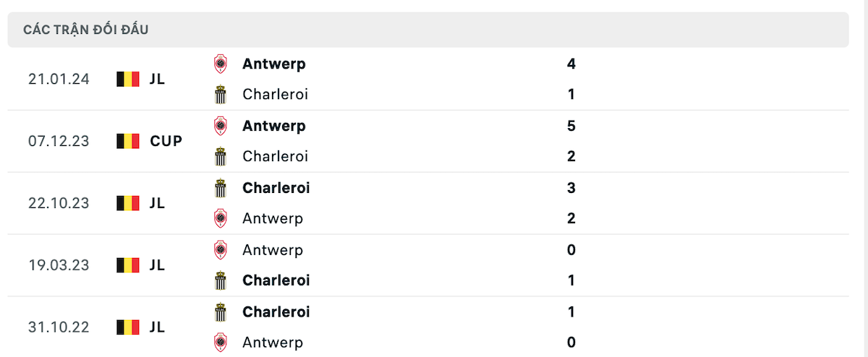The image size is (868, 357).
Task: Click JL league label for 22.10.23
Action: (x=158, y=203)
